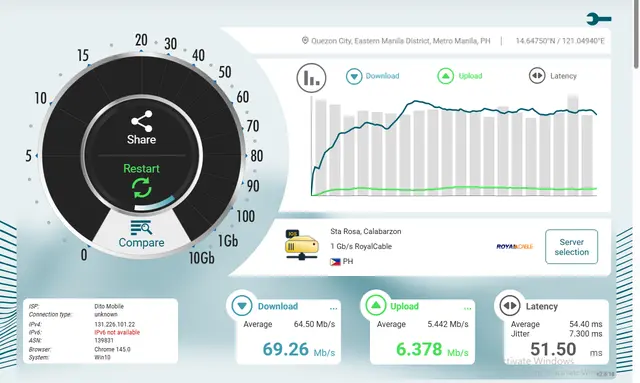The image size is (640, 383).
Task: Toggle Download series in chart legend
Action: coord(373,76)
